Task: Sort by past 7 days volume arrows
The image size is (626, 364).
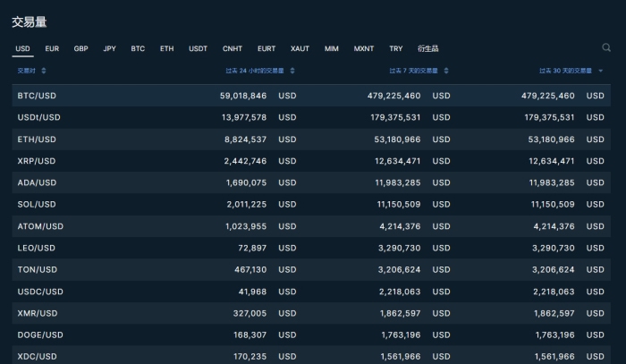Action: point(445,71)
